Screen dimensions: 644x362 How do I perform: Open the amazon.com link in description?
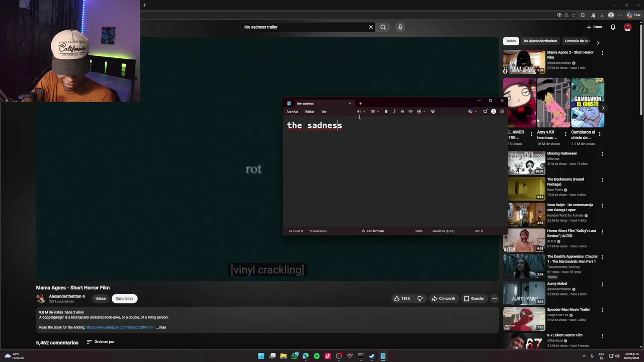(x=120, y=327)
